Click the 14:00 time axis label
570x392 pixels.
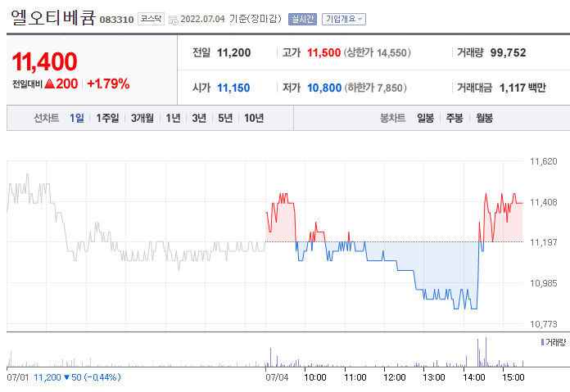coord(473,377)
